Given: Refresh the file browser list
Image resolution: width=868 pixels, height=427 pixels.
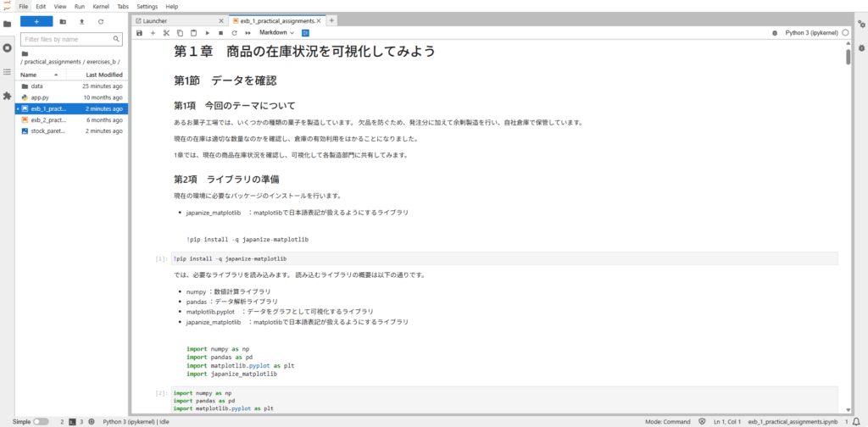Looking at the screenshot, I should [101, 21].
